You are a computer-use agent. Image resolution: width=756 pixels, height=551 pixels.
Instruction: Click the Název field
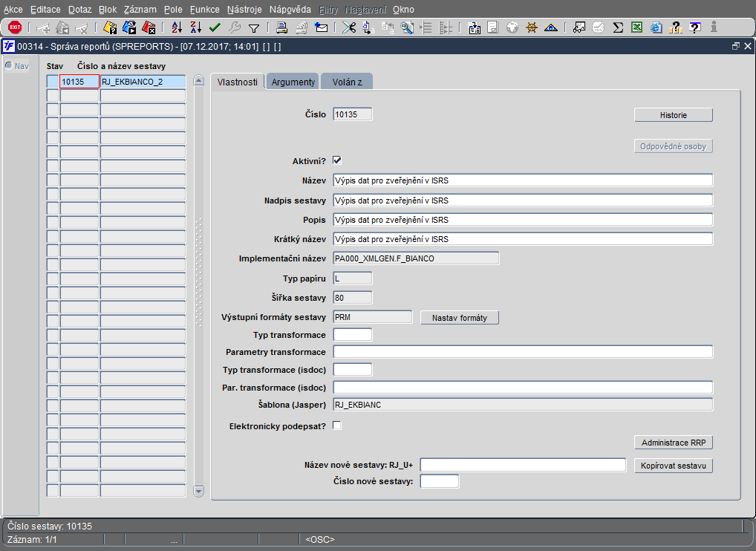pos(523,180)
